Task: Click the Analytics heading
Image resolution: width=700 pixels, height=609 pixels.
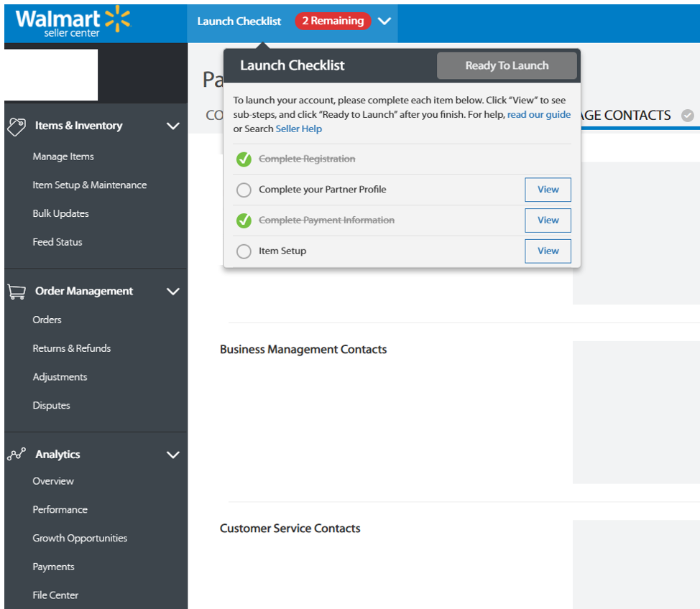Action: coord(57,455)
